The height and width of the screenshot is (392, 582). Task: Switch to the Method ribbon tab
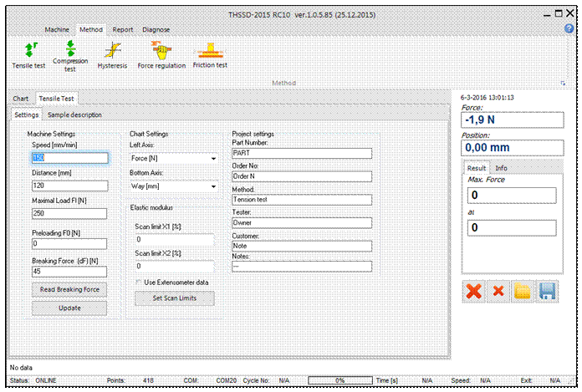(91, 29)
